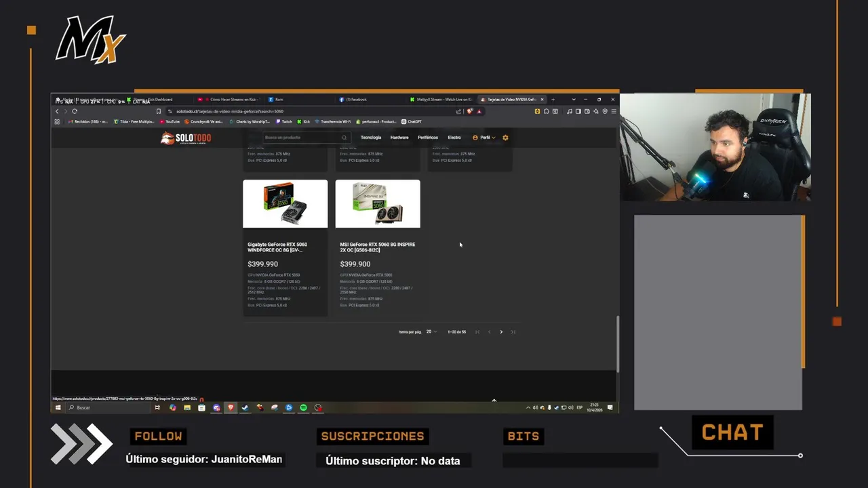Open the Twitch bookmark

click(x=285, y=122)
